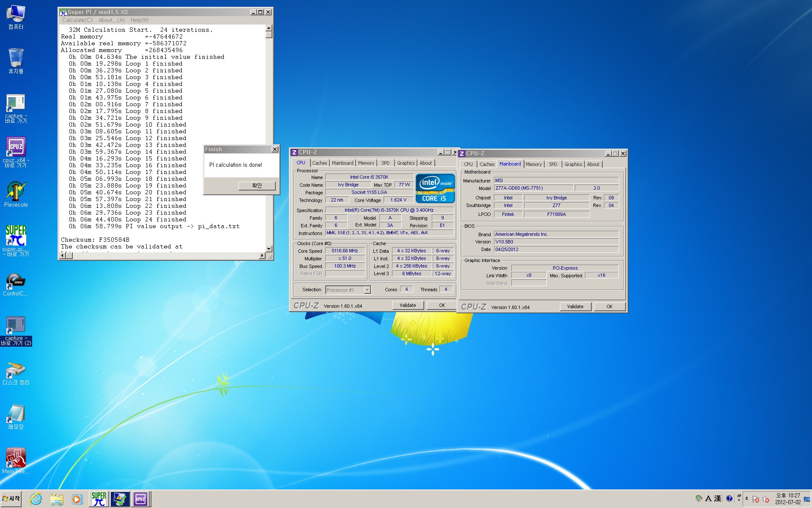Switch to SPD tab in left CPU-Z
Viewport: 812px width, 508px height.
(x=386, y=163)
